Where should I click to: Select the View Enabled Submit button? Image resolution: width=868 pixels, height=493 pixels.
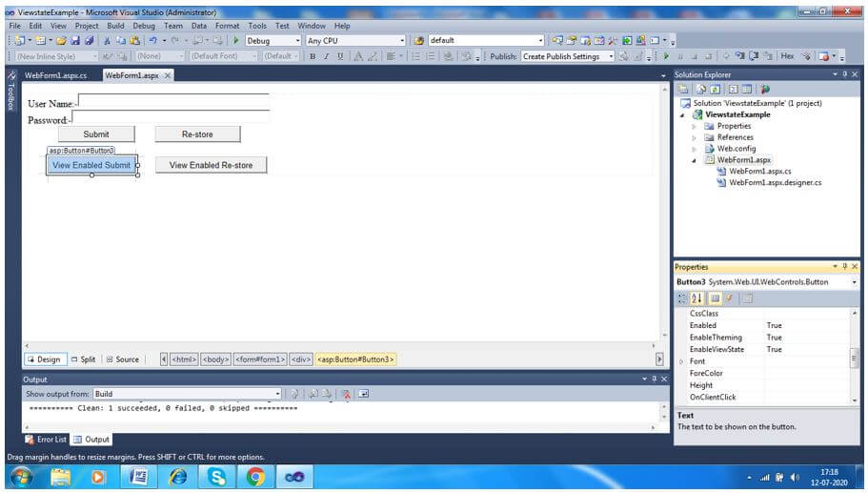click(x=91, y=165)
